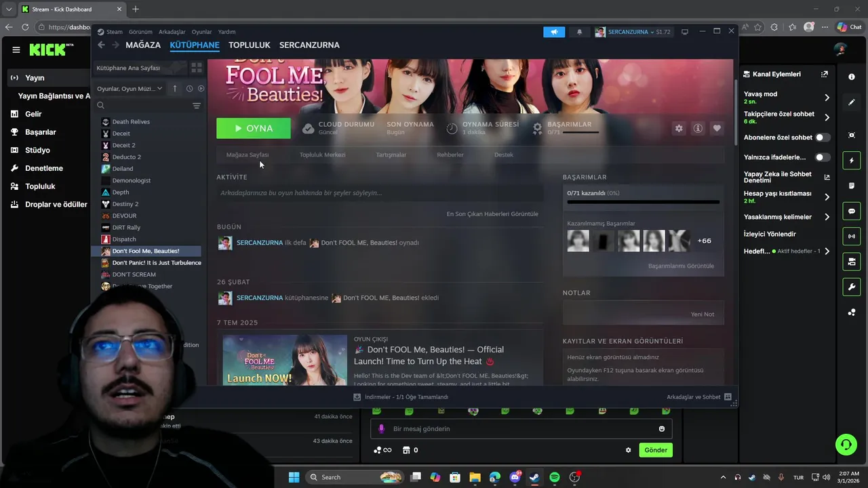Click the green OYNA play button
Screen dimensions: 868x488
click(254, 128)
